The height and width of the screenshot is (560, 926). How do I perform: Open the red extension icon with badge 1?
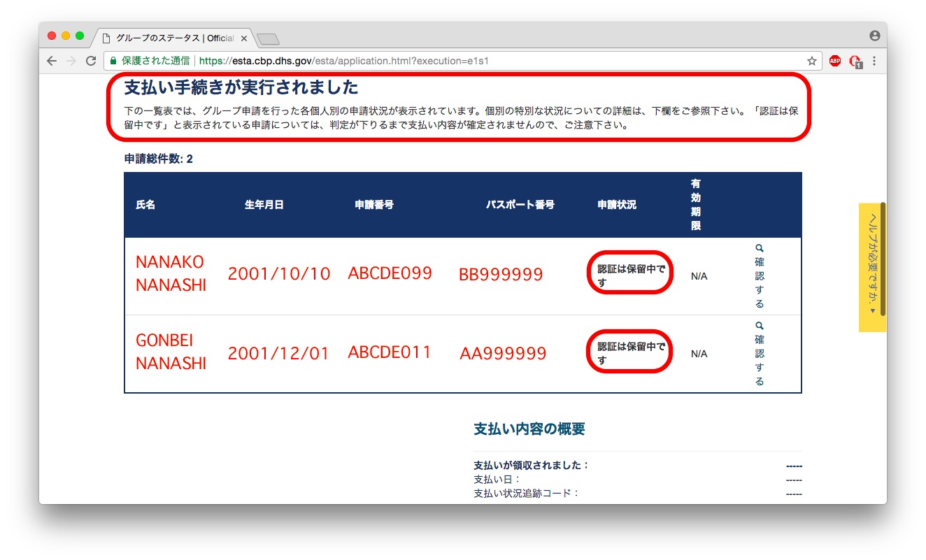pyautogui.click(x=855, y=62)
